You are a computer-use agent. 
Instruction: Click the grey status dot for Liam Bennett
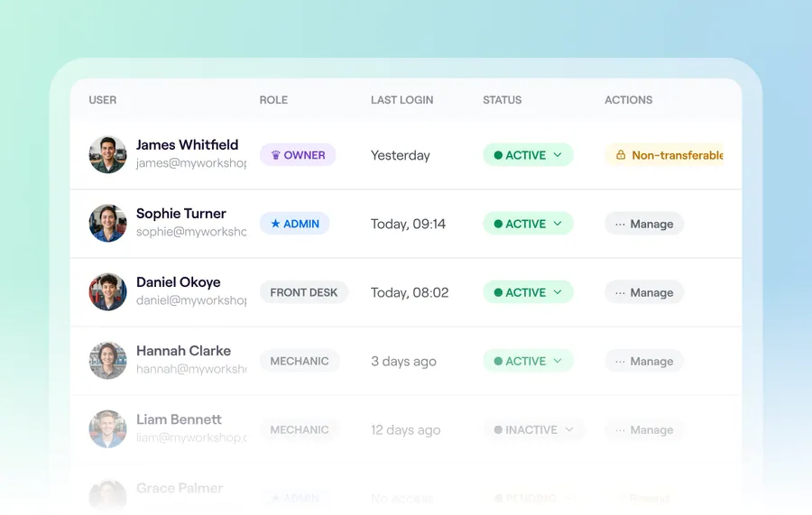pos(498,429)
